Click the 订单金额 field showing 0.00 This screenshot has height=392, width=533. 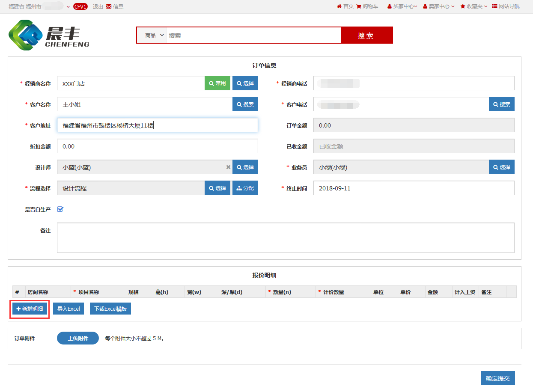414,125
